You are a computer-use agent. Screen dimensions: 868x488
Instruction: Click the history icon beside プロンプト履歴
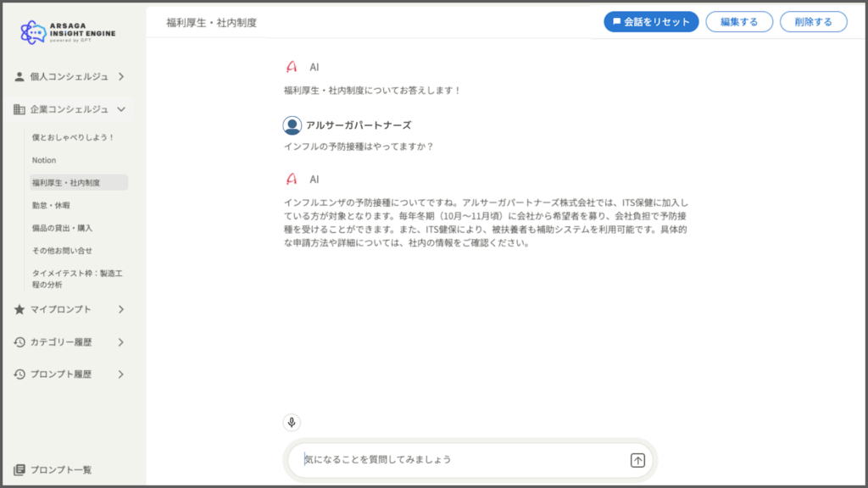coord(19,374)
